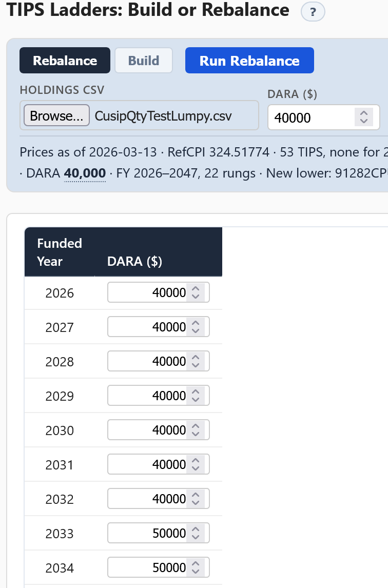Click the Run Rebalance button
The image size is (388, 588).
point(249,61)
